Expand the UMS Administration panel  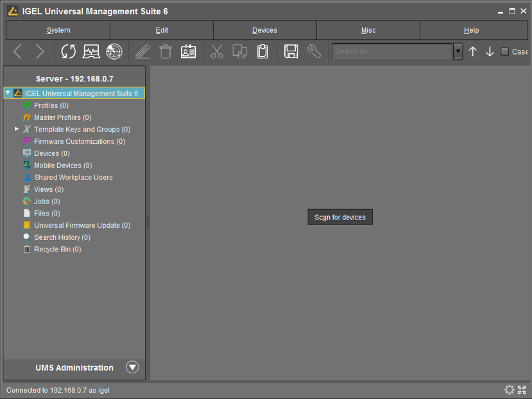tap(132, 367)
